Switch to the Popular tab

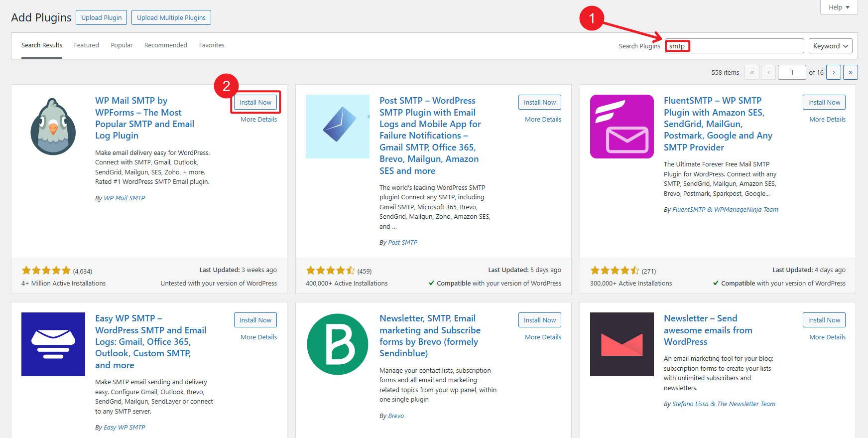pyautogui.click(x=122, y=45)
